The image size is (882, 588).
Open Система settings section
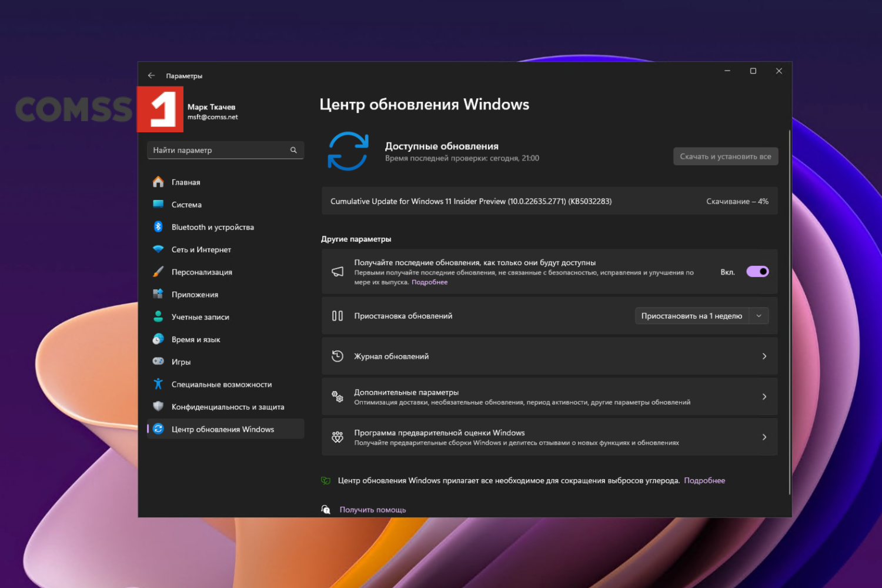[x=226, y=205]
